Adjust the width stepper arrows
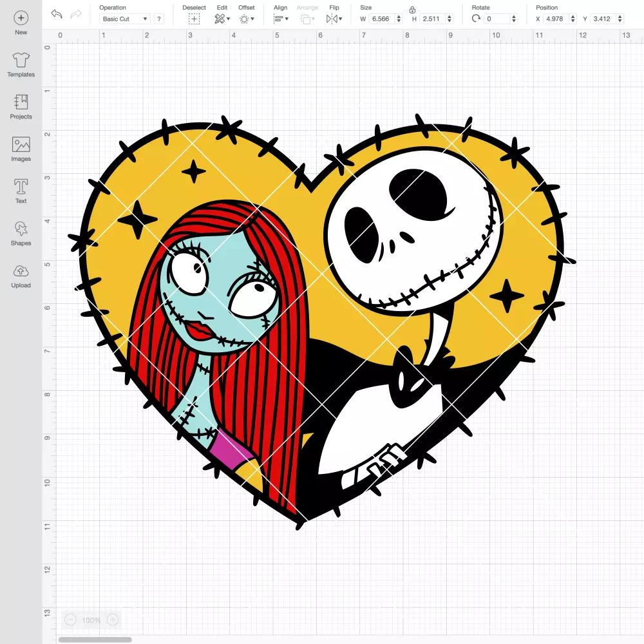The width and height of the screenshot is (644, 644). (x=399, y=19)
